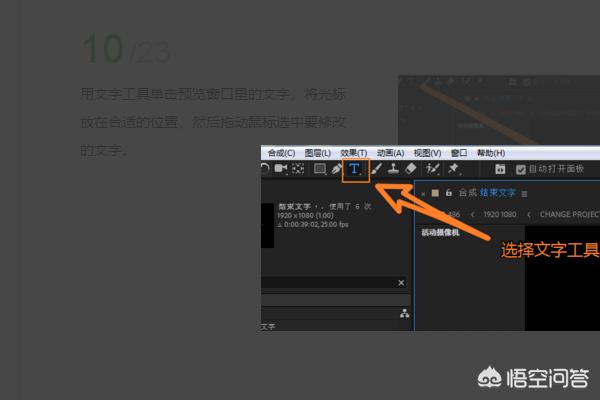The image size is (600, 400).
Task: Click the CHANGE PROJECT breadcrumb
Action: pyautogui.click(x=572, y=214)
